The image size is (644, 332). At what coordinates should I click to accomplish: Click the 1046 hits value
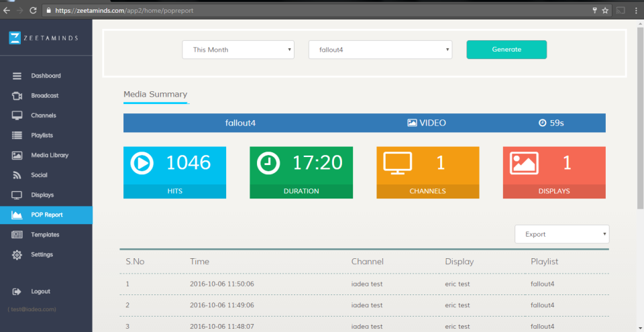click(x=189, y=163)
